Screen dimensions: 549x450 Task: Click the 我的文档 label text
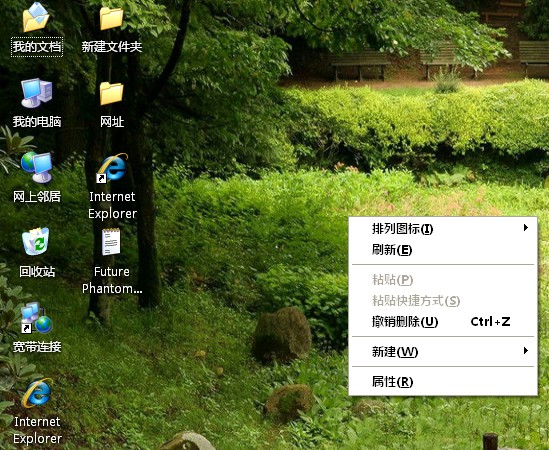37,47
